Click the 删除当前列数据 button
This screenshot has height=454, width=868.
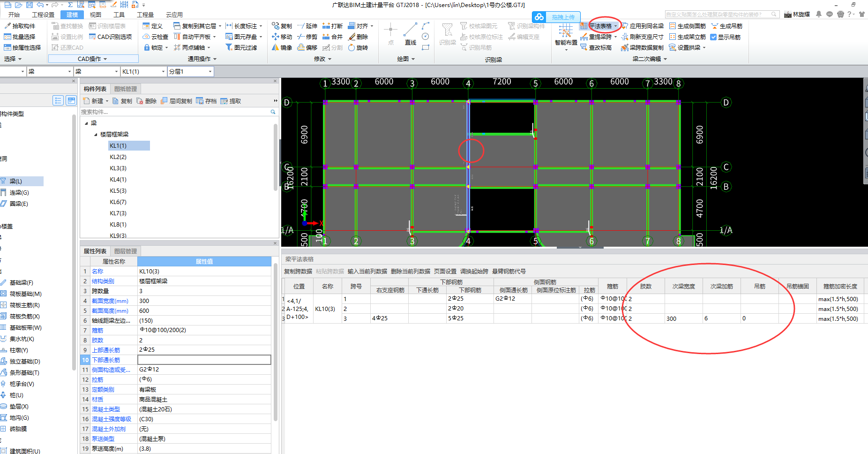tap(411, 271)
